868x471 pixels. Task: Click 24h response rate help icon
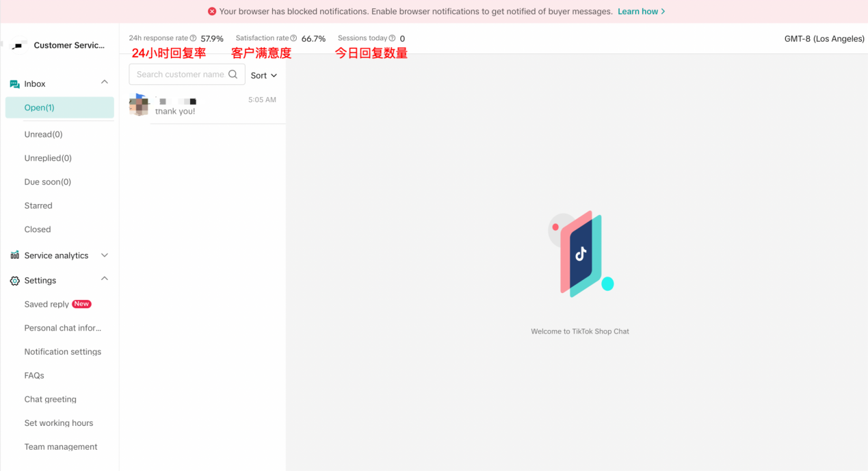(194, 38)
